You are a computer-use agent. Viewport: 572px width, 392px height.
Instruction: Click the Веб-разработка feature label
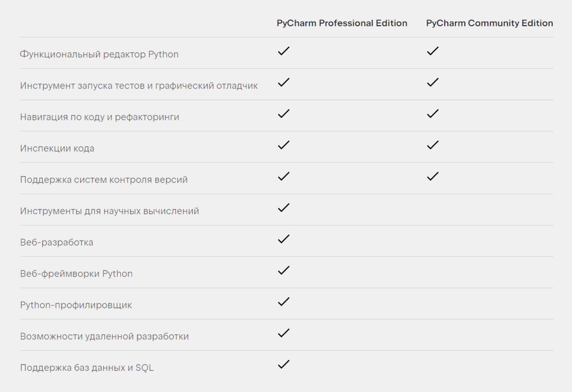56,242
